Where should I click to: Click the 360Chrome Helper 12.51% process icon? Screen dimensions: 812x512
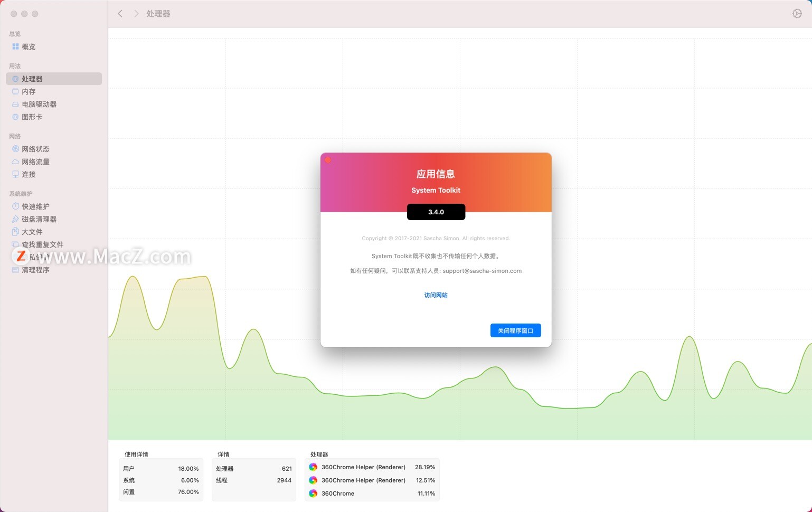pos(313,480)
